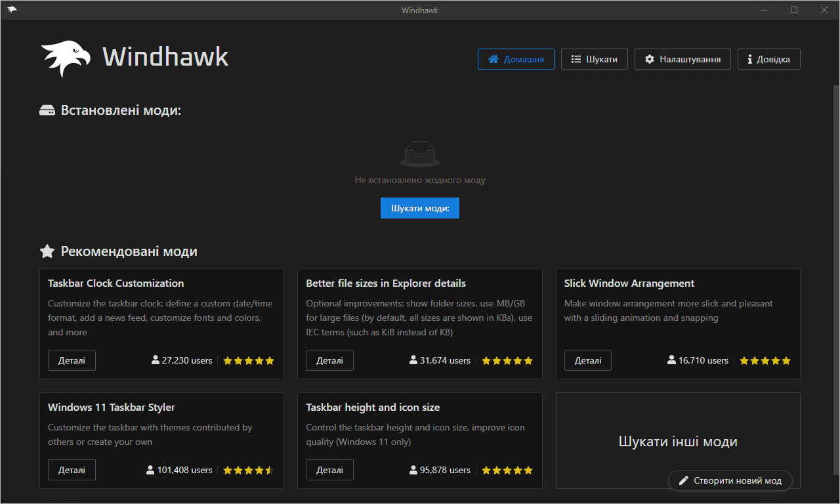This screenshot has width=840, height=504.
Task: Click the small hawk icon in title bar
Action: 12,10
